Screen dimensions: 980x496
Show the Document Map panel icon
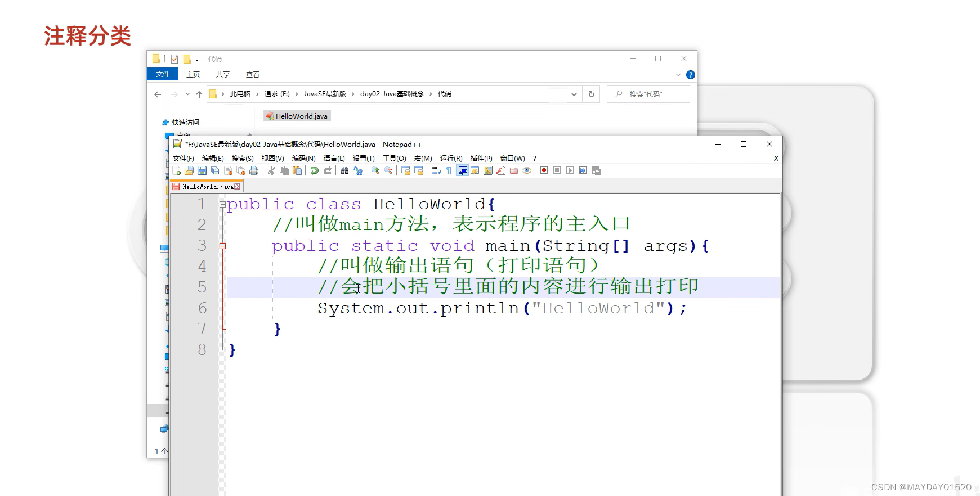[488, 170]
